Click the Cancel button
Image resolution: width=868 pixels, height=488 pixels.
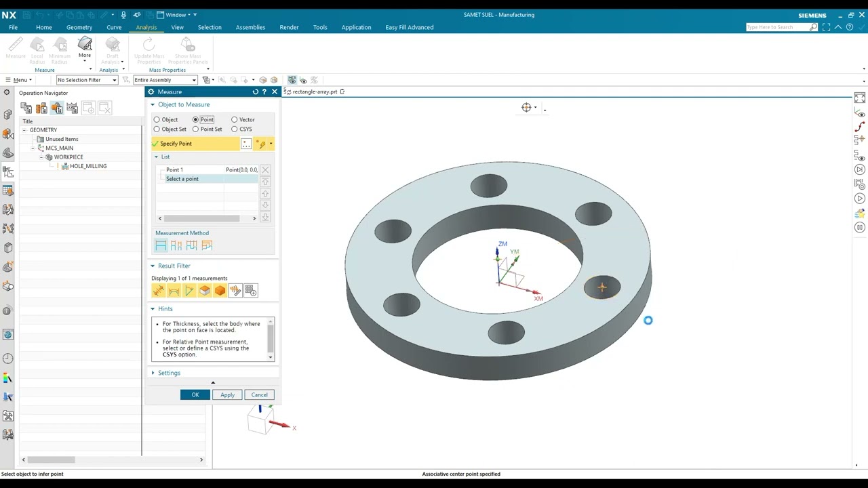point(260,394)
